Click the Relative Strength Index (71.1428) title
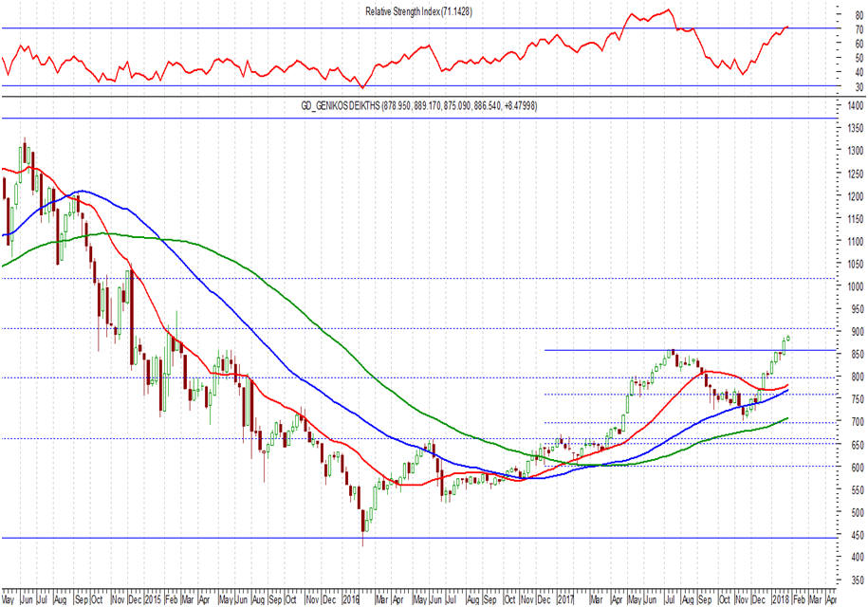Viewport: 868px width, 607px height. [418, 11]
